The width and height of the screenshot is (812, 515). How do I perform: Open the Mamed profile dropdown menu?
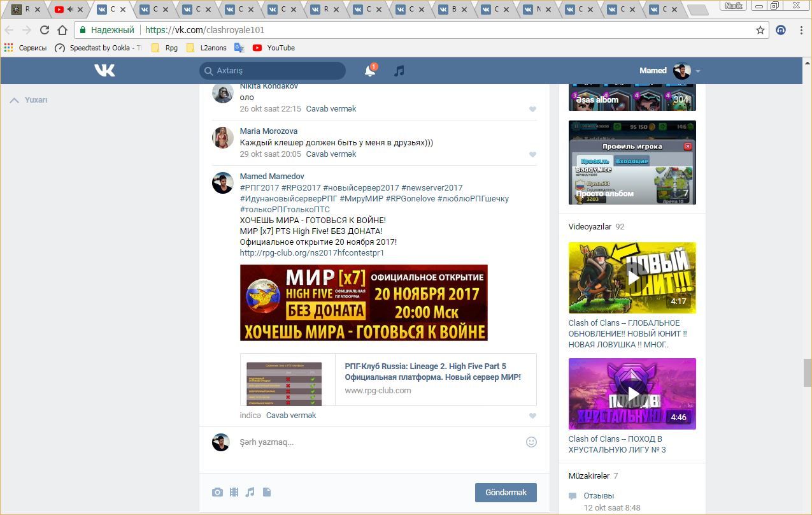pos(670,71)
